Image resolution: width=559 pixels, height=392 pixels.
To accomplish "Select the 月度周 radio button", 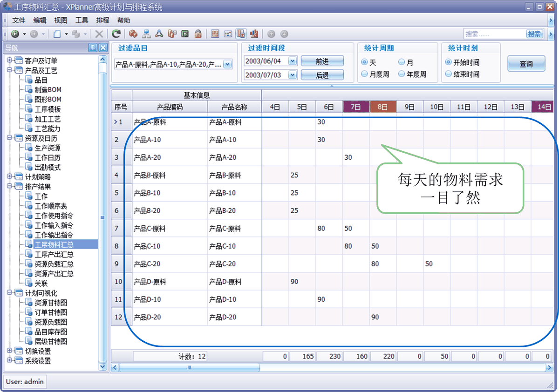I will [x=365, y=74].
